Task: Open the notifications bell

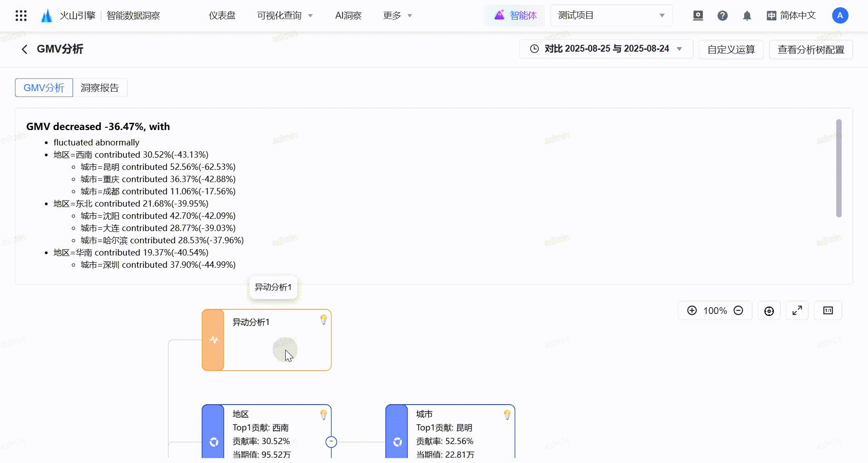Action: [x=747, y=16]
